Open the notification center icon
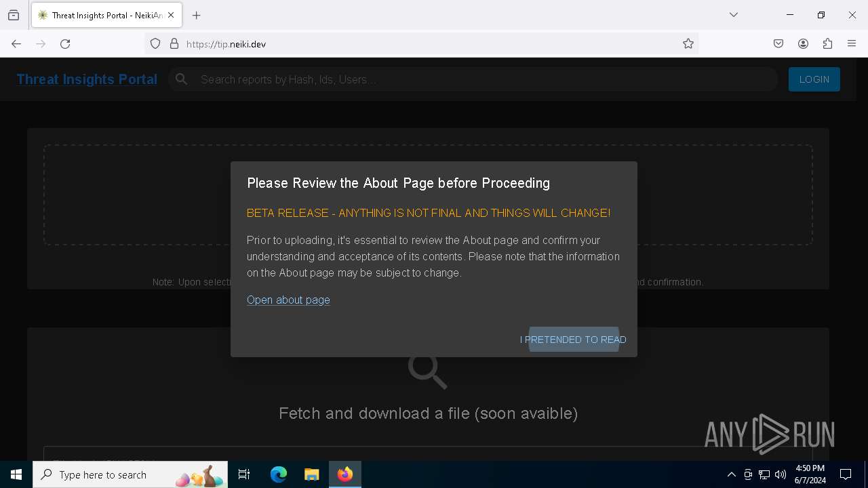 846,474
